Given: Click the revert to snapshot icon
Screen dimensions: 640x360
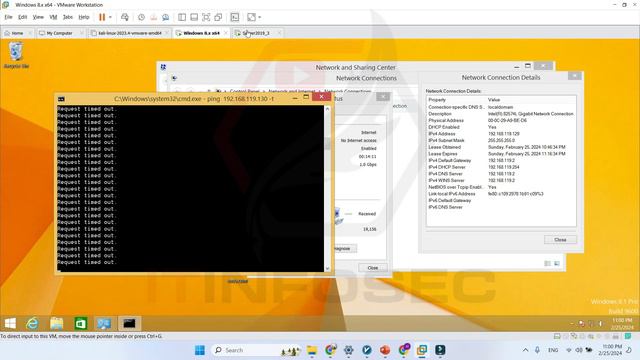Looking at the screenshot, I should [x=153, y=17].
